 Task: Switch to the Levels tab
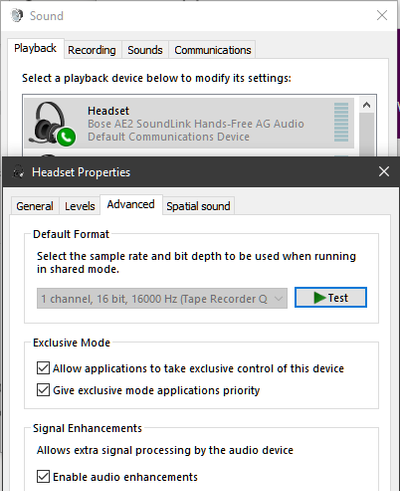click(x=80, y=206)
